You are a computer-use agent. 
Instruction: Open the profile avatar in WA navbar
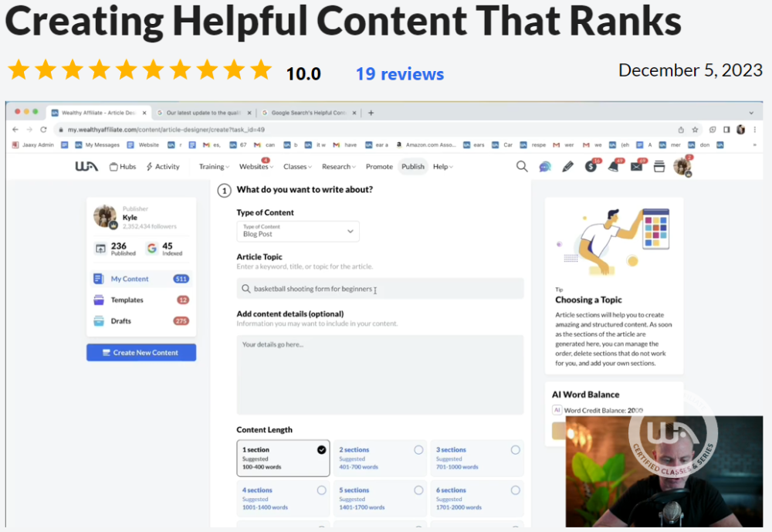(x=682, y=167)
